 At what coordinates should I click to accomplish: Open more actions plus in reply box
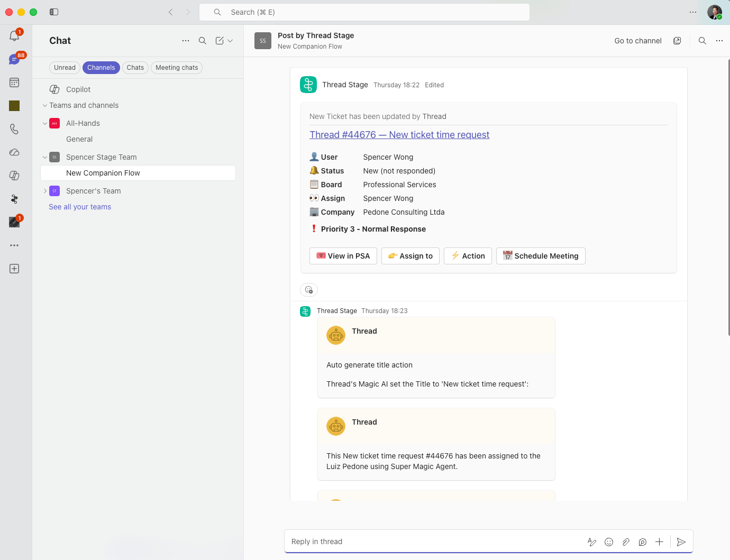(659, 542)
